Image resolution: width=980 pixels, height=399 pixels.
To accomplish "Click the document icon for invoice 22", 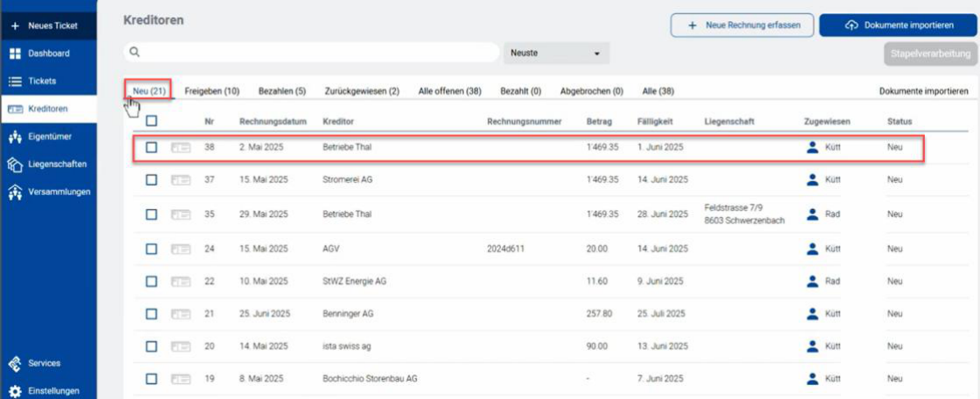I will click(181, 282).
